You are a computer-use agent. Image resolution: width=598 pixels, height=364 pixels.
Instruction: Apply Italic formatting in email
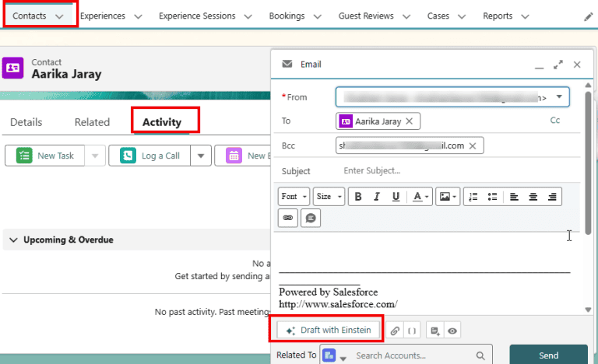377,197
